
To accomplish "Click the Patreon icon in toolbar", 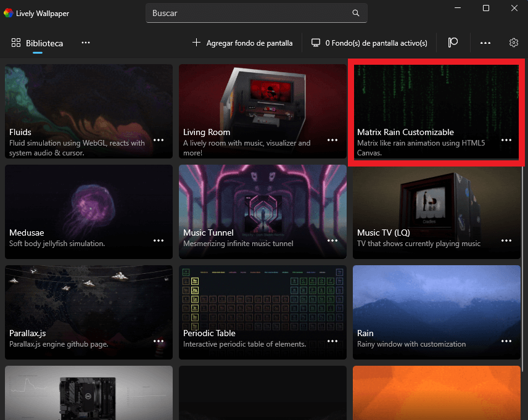I will click(453, 43).
